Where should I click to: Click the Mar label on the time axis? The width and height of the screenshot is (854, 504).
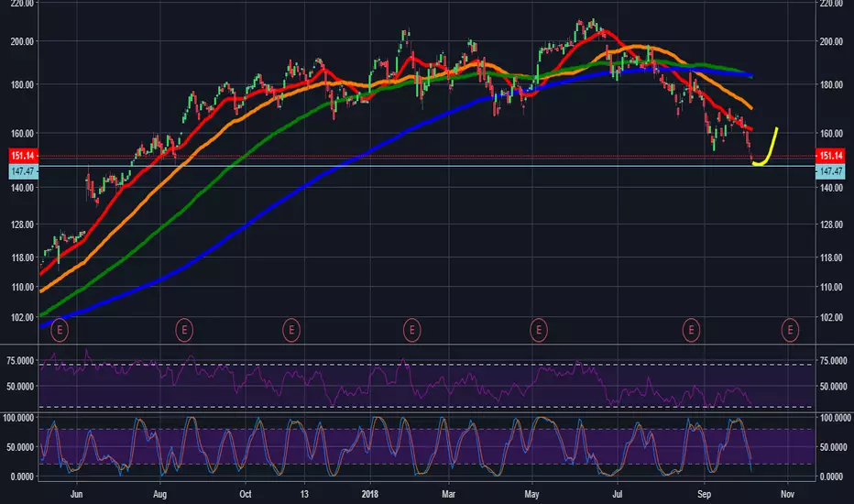tap(448, 494)
